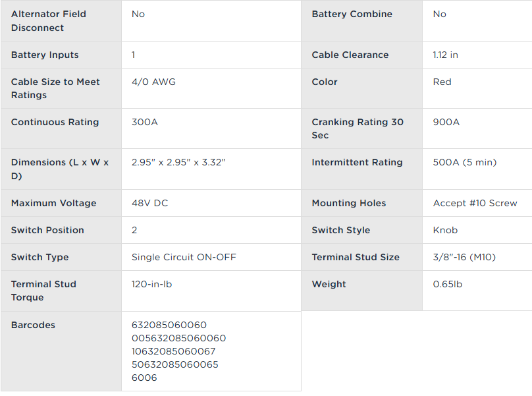Select the Single Circuit ON-OFF value
The image size is (532, 396).
tap(184, 257)
